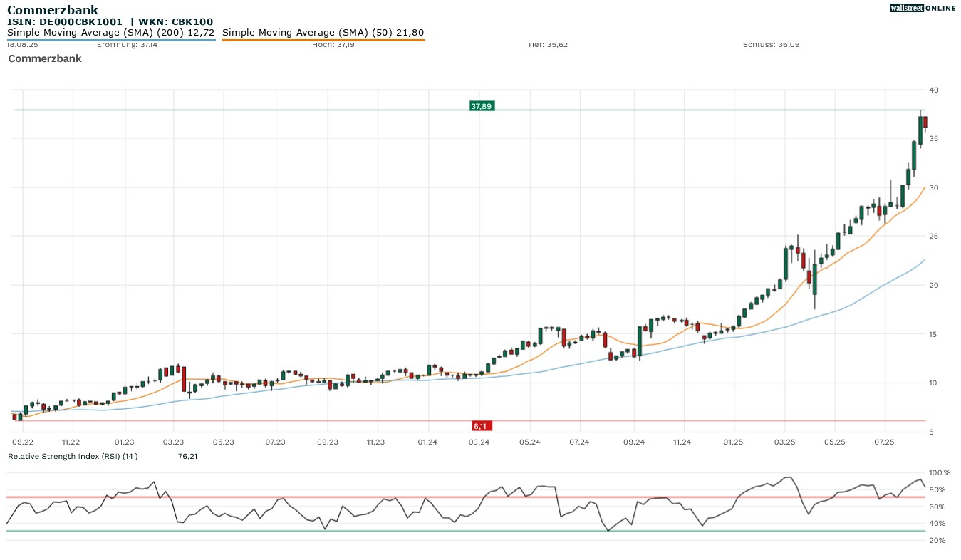Screen dimensions: 961x560
Task: Click the RSI value 76,21
Action: 187,456
